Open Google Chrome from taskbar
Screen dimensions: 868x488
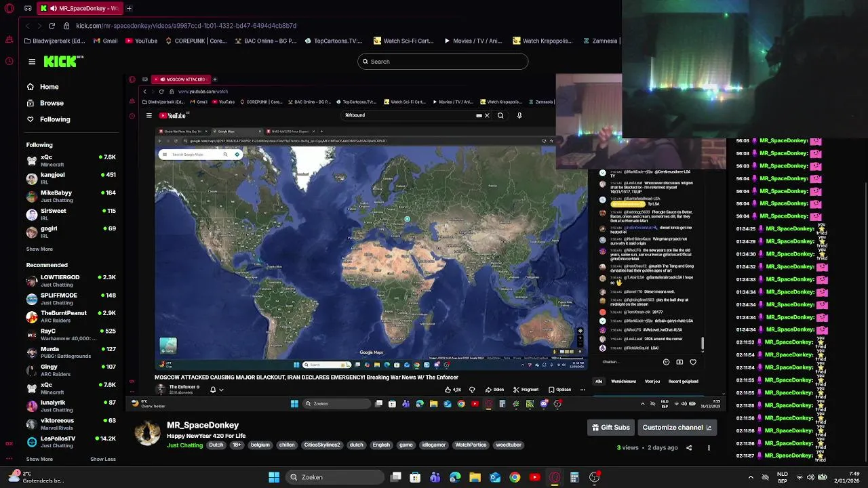tap(515, 477)
